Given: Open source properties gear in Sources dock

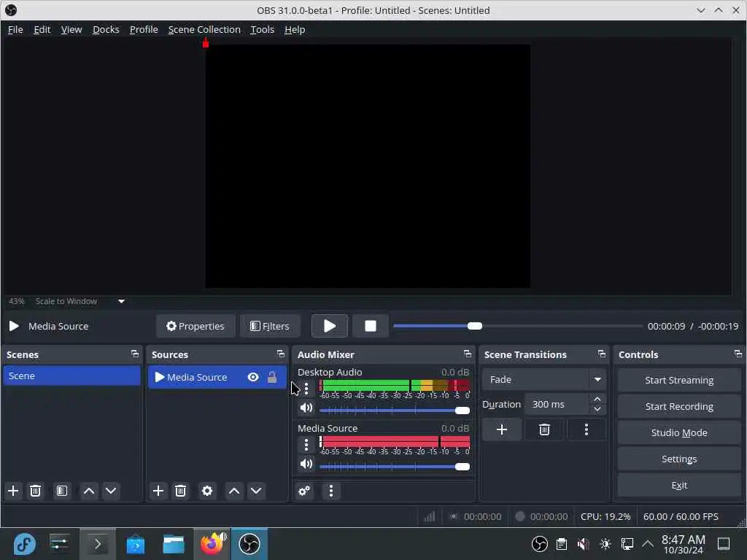Looking at the screenshot, I should coord(206,491).
